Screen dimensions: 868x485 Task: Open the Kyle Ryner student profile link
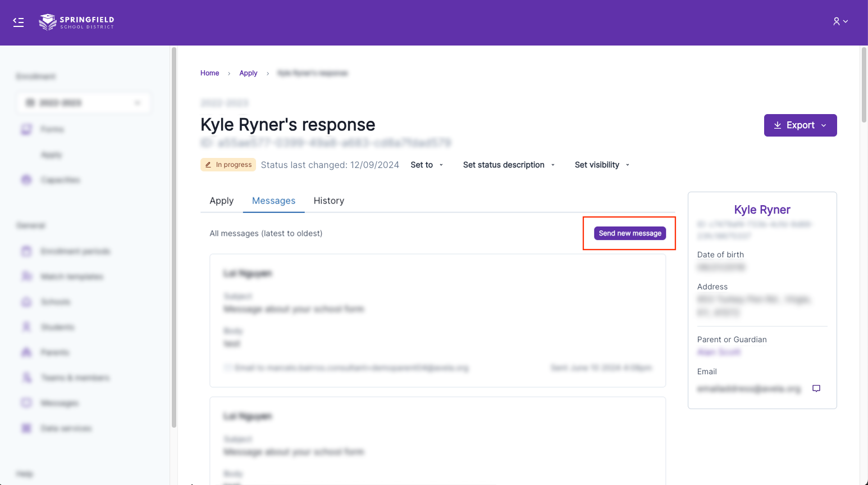[762, 210]
